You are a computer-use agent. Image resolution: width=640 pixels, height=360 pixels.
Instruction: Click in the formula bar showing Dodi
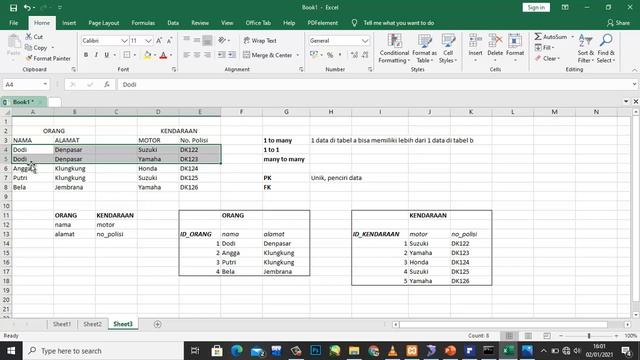376,84
